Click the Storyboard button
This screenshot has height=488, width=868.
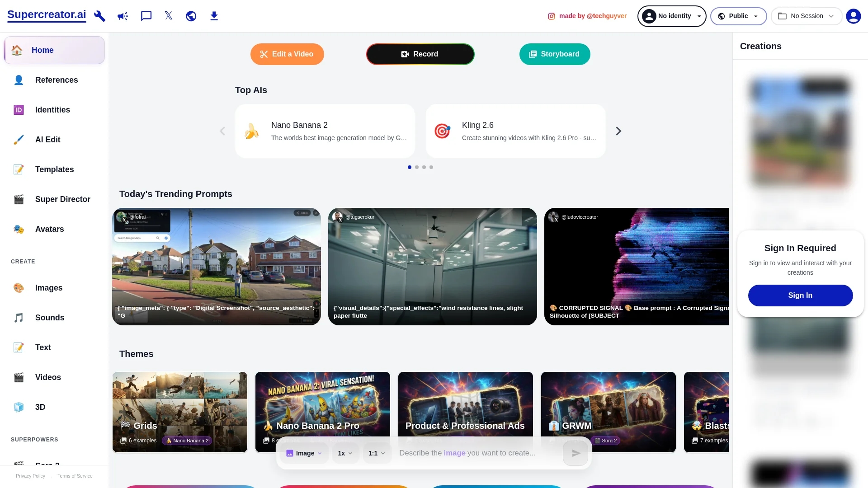(555, 54)
